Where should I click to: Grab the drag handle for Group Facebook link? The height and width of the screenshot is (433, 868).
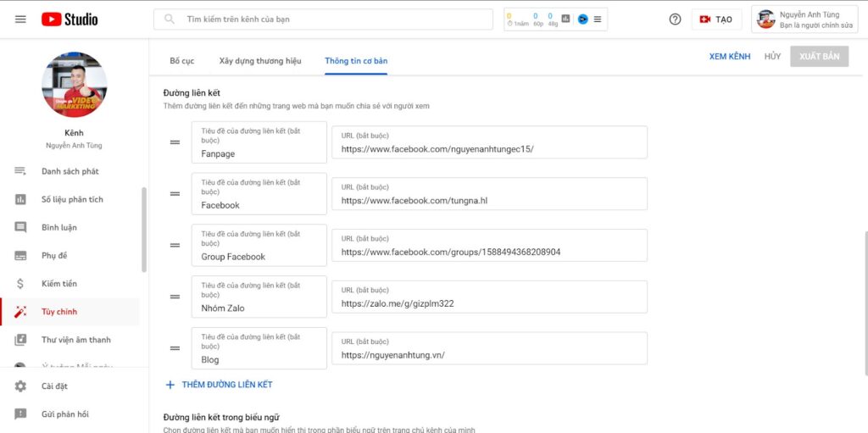[x=175, y=245]
